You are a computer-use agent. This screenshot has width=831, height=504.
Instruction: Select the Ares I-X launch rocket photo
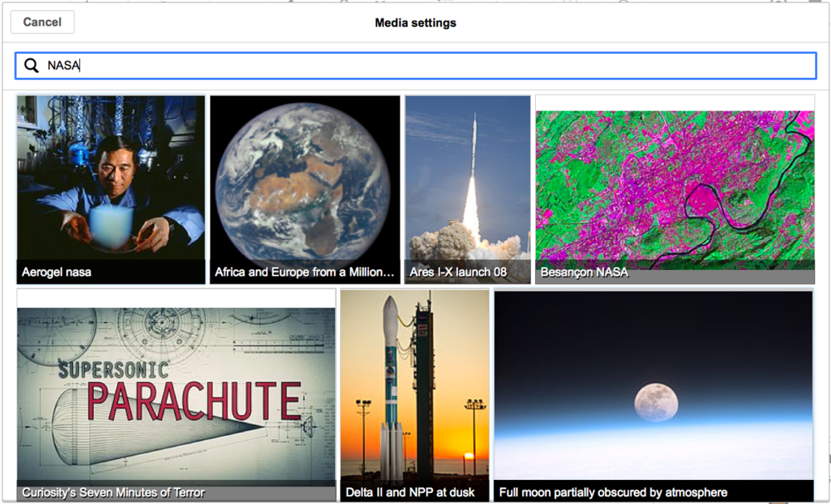point(467,179)
